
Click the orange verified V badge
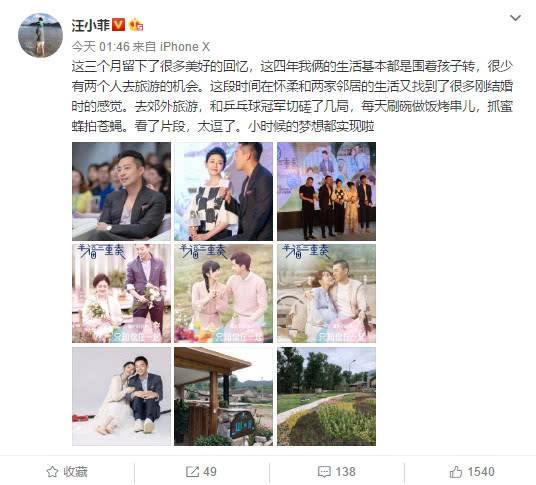118,25
